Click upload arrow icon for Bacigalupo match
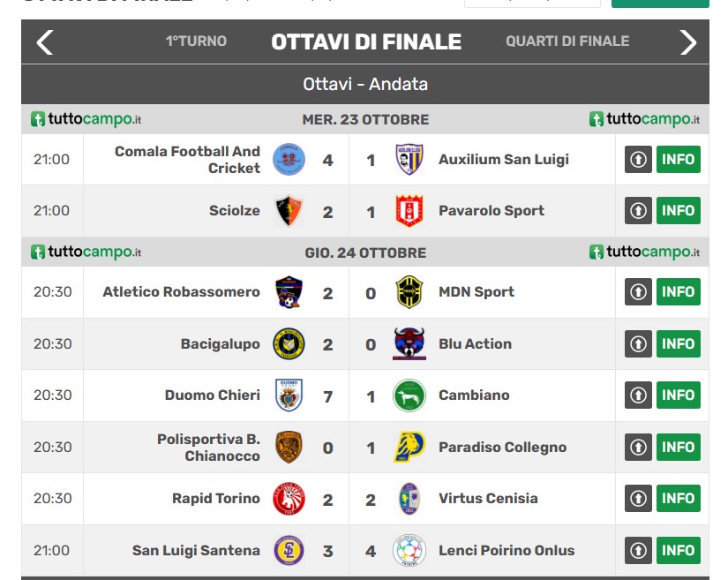The width and height of the screenshot is (728, 580). click(638, 344)
